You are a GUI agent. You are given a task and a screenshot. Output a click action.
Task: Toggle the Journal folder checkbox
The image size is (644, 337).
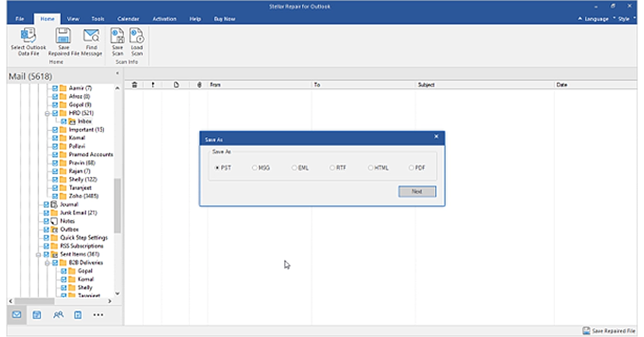pos(46,204)
